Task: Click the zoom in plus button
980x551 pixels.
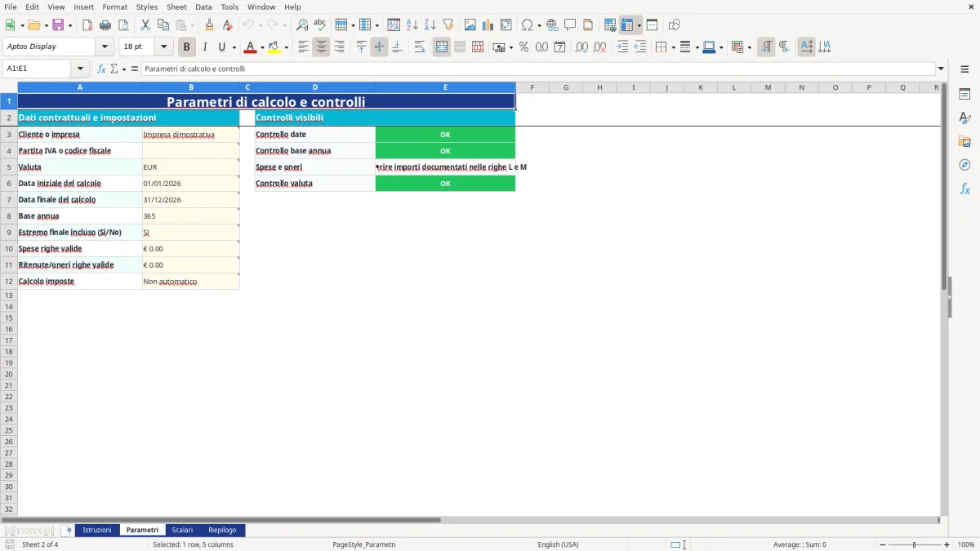Action: point(947,544)
